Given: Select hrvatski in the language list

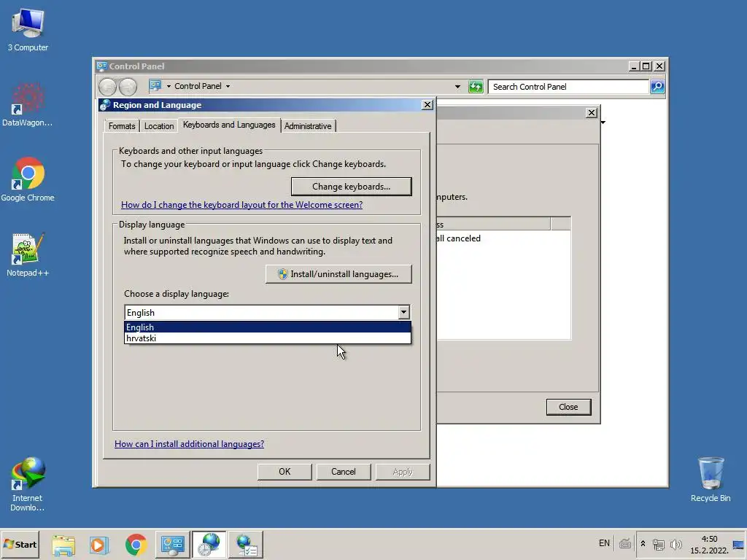Looking at the screenshot, I should [267, 338].
